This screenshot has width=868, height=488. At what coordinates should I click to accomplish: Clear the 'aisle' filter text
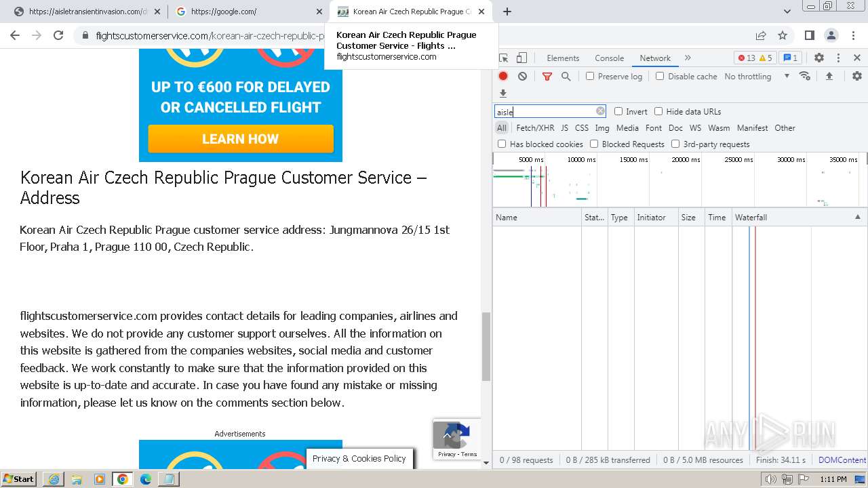coord(600,111)
